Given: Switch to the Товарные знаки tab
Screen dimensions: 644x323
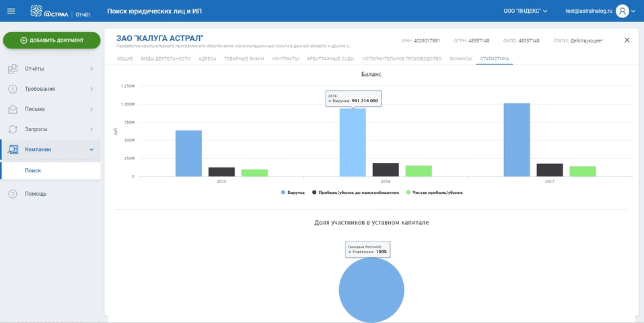Looking at the screenshot, I should [244, 59].
